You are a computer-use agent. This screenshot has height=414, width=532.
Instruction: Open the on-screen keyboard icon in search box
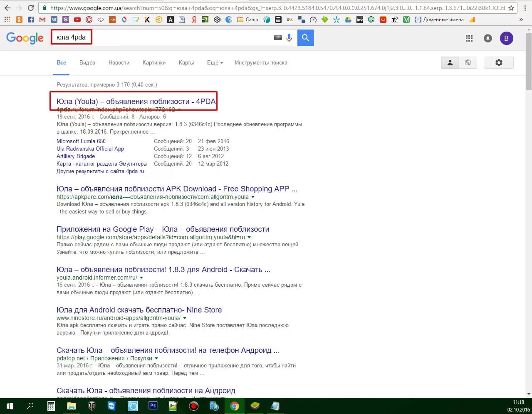coord(278,37)
